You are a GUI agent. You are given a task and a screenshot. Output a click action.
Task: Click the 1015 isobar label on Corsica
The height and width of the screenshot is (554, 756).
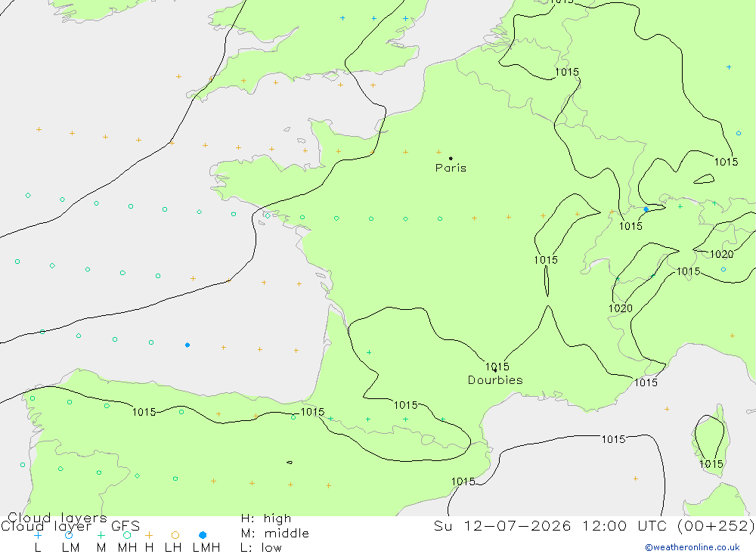click(x=711, y=464)
